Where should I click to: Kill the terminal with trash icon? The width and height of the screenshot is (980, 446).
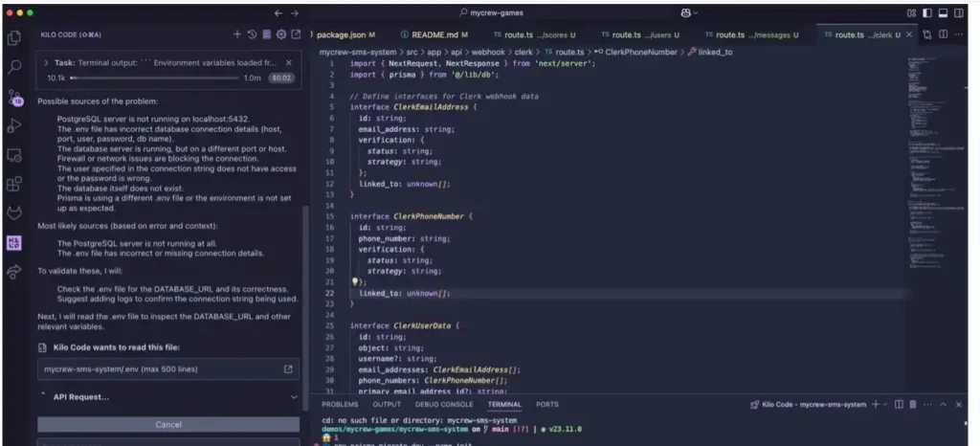point(913,405)
